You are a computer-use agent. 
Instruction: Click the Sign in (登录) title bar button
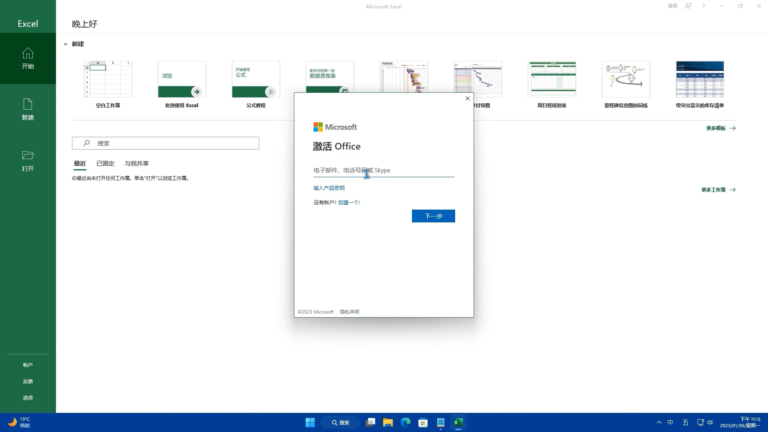click(672, 6)
